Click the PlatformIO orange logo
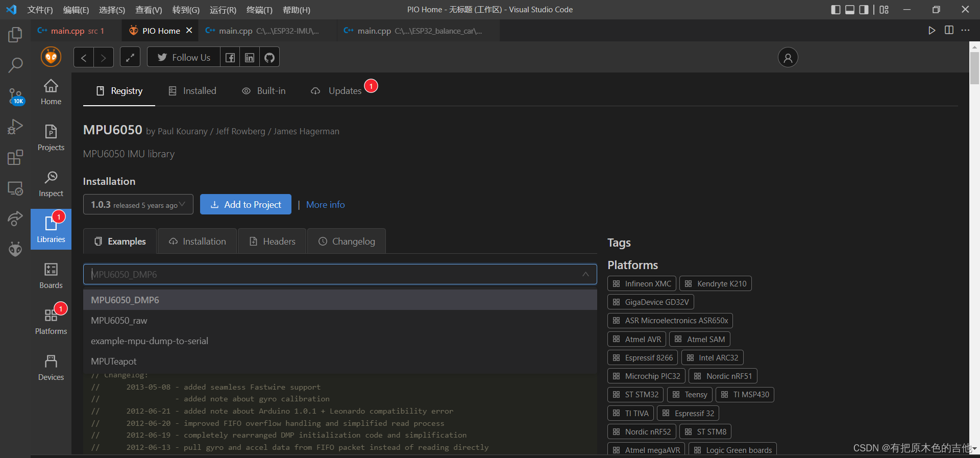980x458 pixels. 51,57
